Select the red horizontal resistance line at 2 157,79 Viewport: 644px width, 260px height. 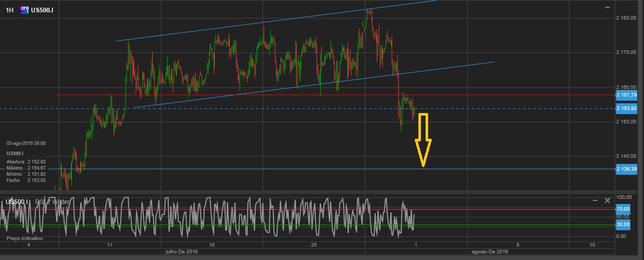(334, 95)
